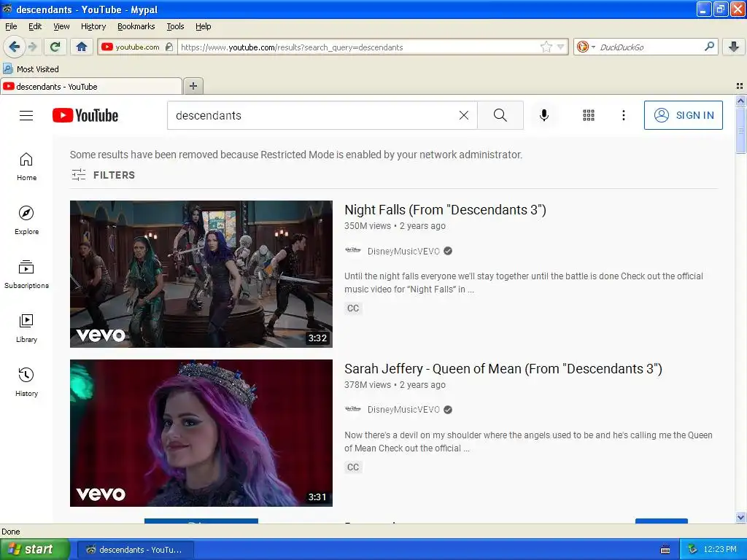Screen dimensions: 747x560
Task: Click the Night Falls description text
Action: [x=524, y=282]
